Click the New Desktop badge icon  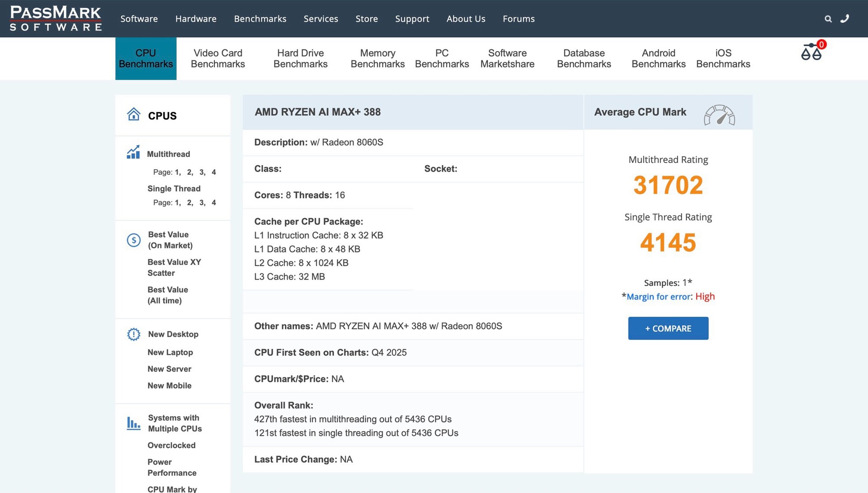(133, 334)
